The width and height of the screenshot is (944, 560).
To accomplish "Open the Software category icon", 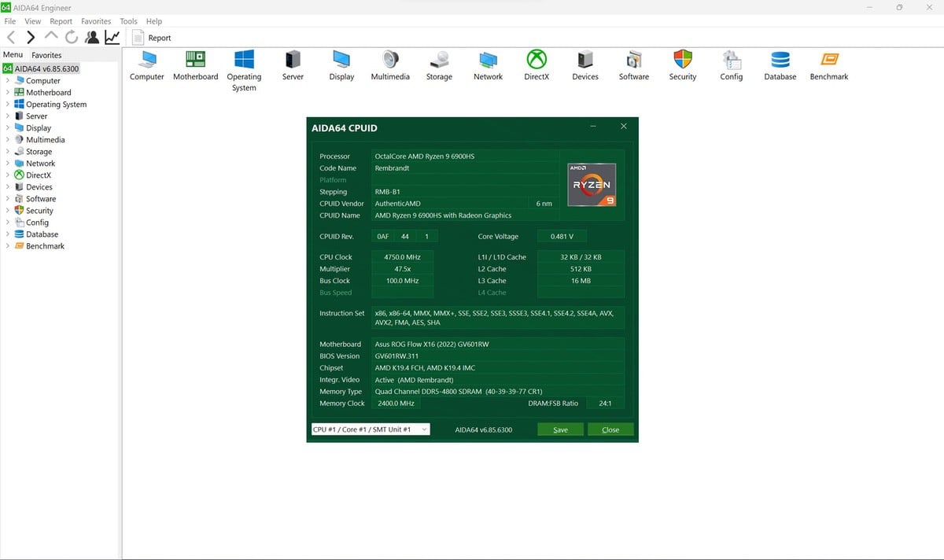I will point(634,65).
